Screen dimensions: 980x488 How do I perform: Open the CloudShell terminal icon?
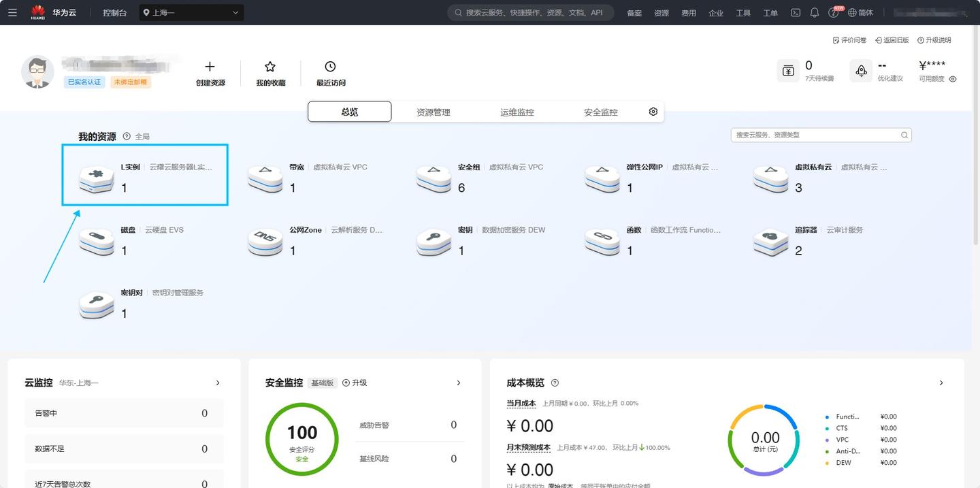[x=795, y=12]
